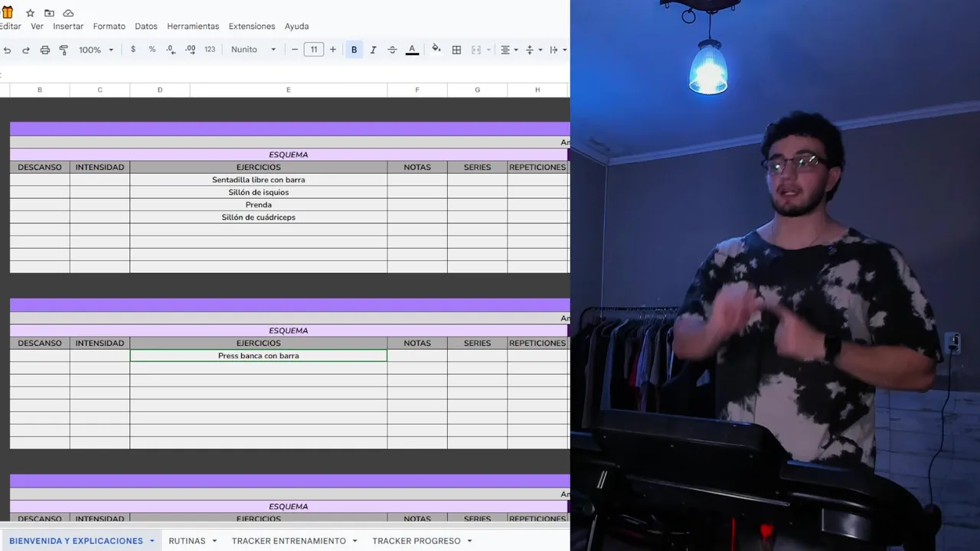Check the cloud save status icon
The width and height of the screenshot is (980, 551).
68,13
